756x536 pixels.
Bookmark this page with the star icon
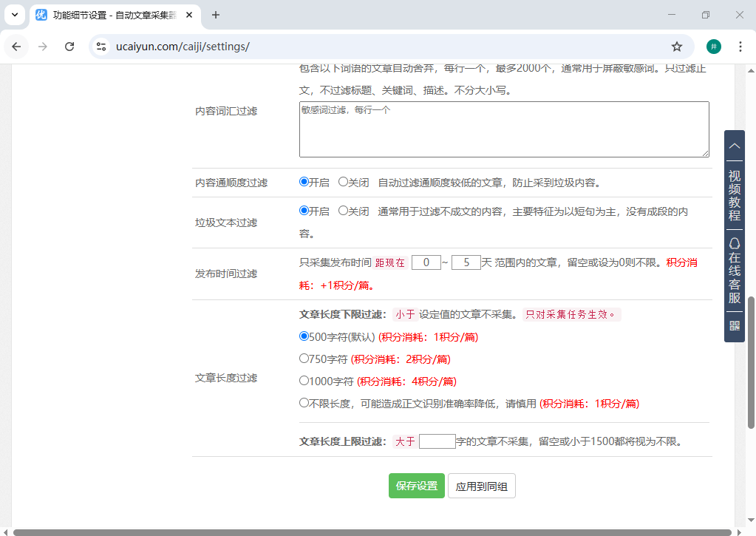coord(676,46)
